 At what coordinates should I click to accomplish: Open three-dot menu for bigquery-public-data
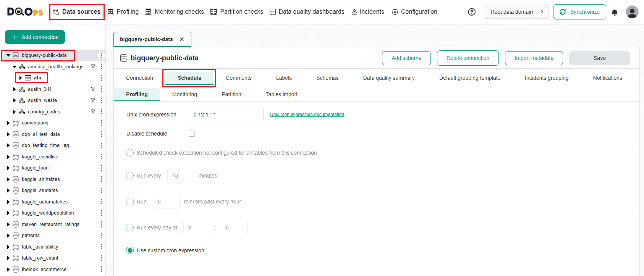pyautogui.click(x=102, y=55)
